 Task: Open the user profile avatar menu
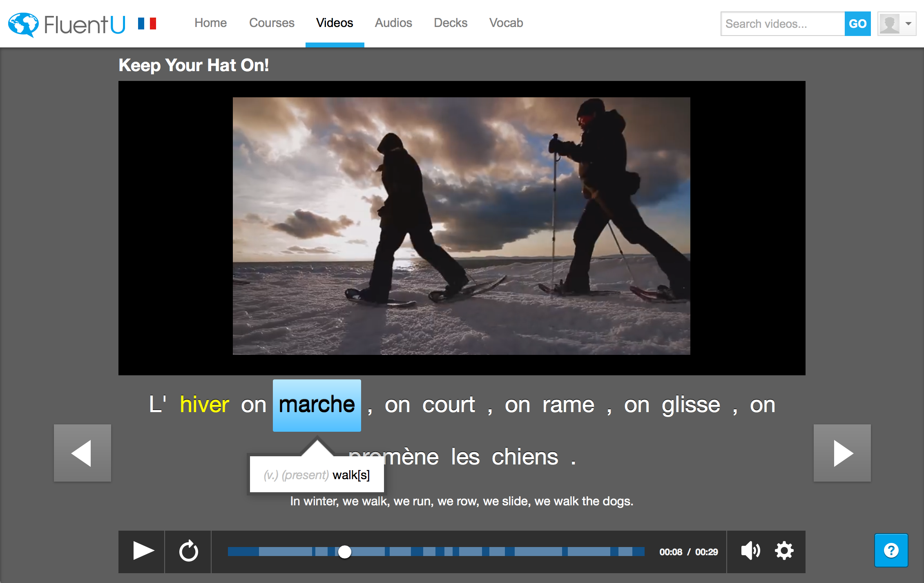coord(897,24)
